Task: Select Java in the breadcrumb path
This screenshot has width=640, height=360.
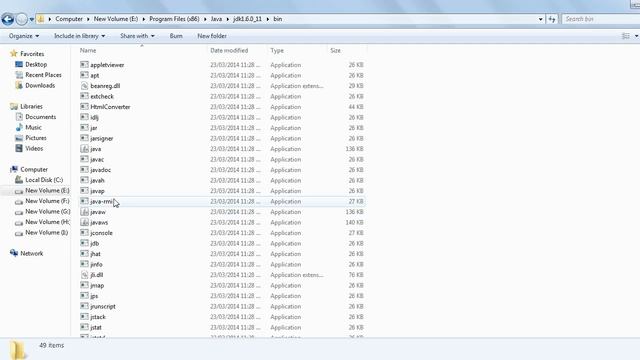Action: pyautogui.click(x=216, y=19)
